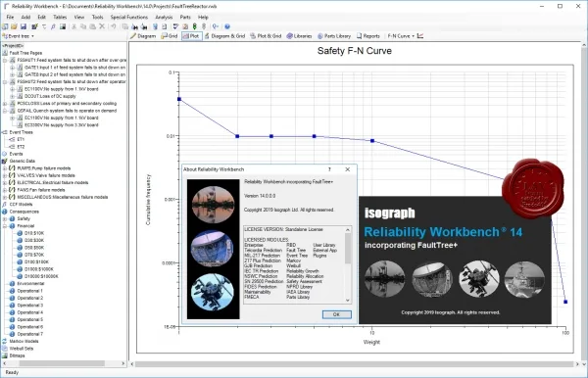Expand the GATE1 Input 1 node

pos(12,68)
